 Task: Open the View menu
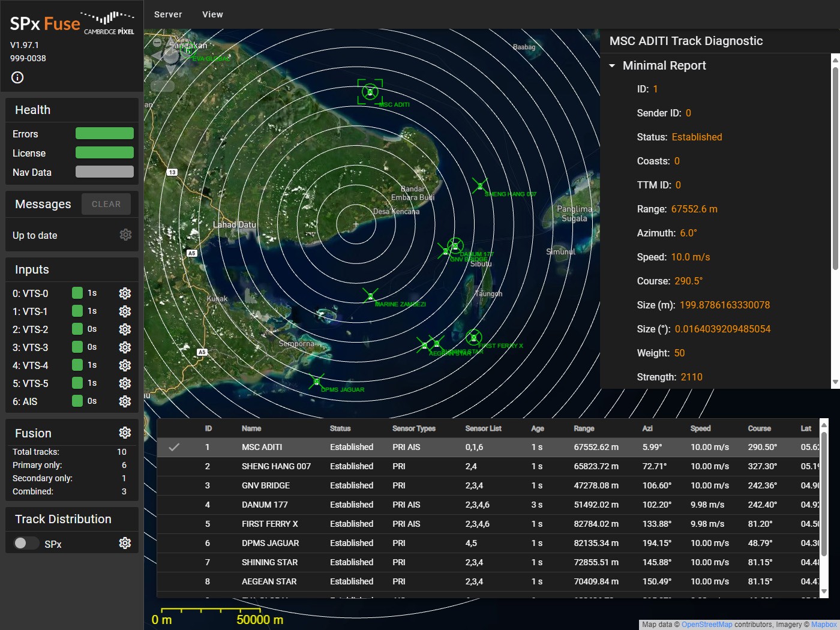[212, 14]
